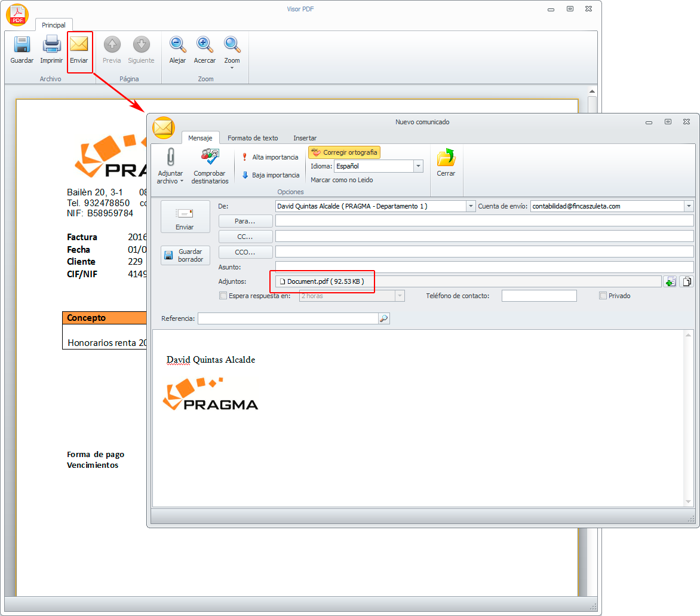Set Baja importancia for the message

[x=271, y=175]
